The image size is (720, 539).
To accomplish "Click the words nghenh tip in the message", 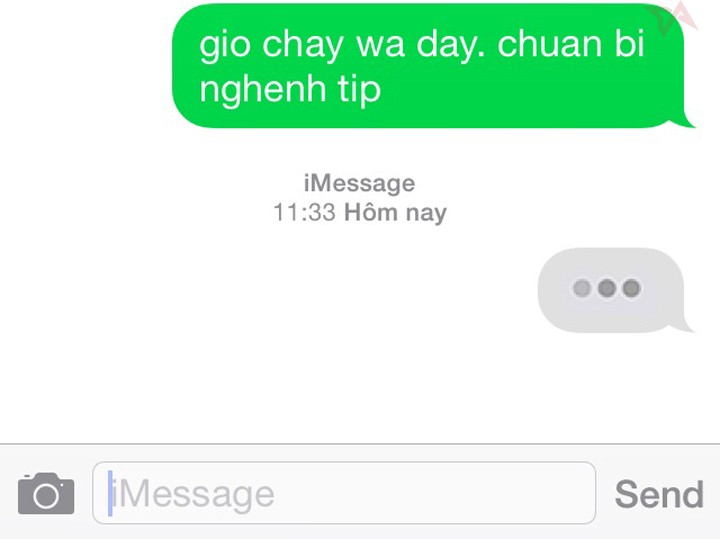I will point(290,89).
